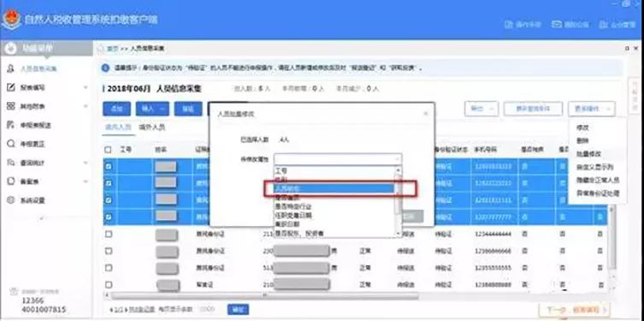
Task: Select 删除 in the 更多操作 menu
Action: click(582, 141)
